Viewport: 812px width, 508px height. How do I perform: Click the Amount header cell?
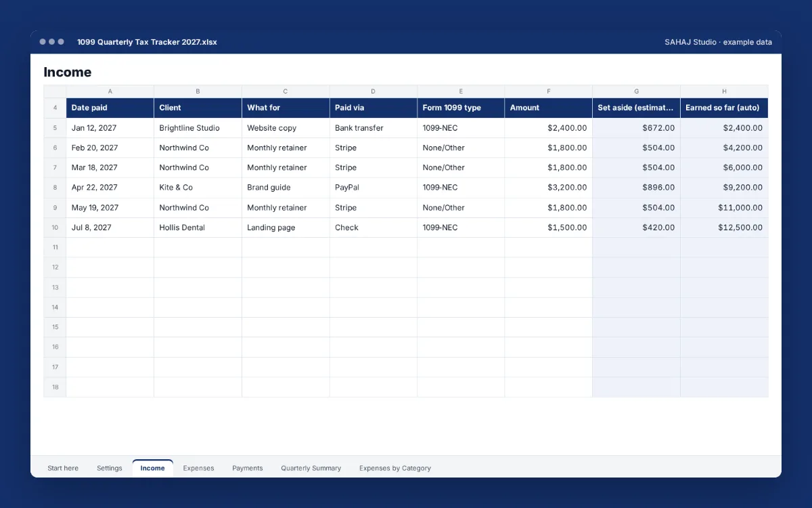point(549,108)
